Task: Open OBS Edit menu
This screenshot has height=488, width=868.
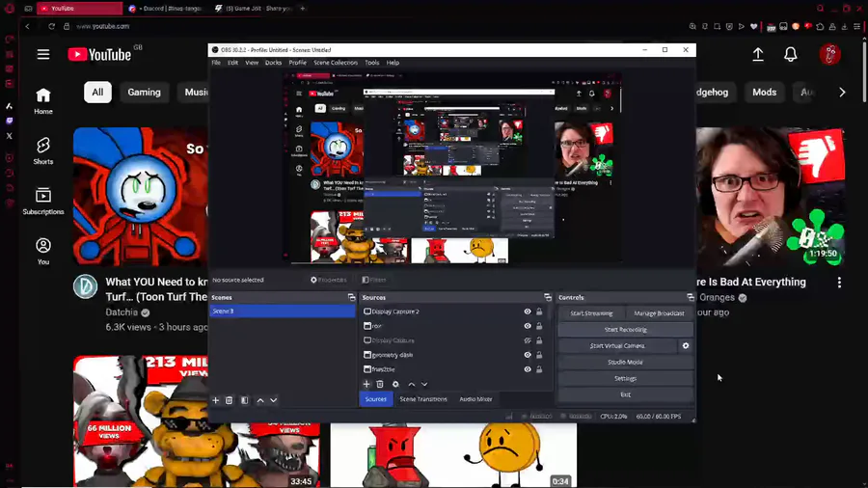Action: 232,63
